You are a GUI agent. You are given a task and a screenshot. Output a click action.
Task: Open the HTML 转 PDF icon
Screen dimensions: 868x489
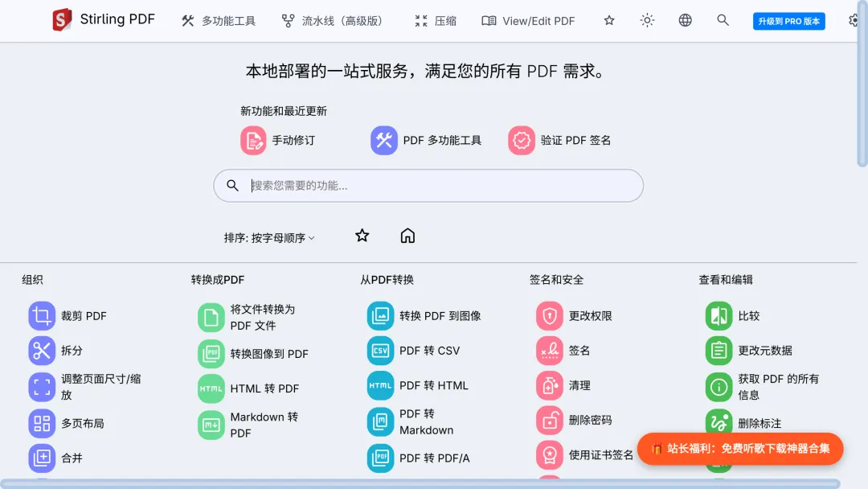[211, 388]
